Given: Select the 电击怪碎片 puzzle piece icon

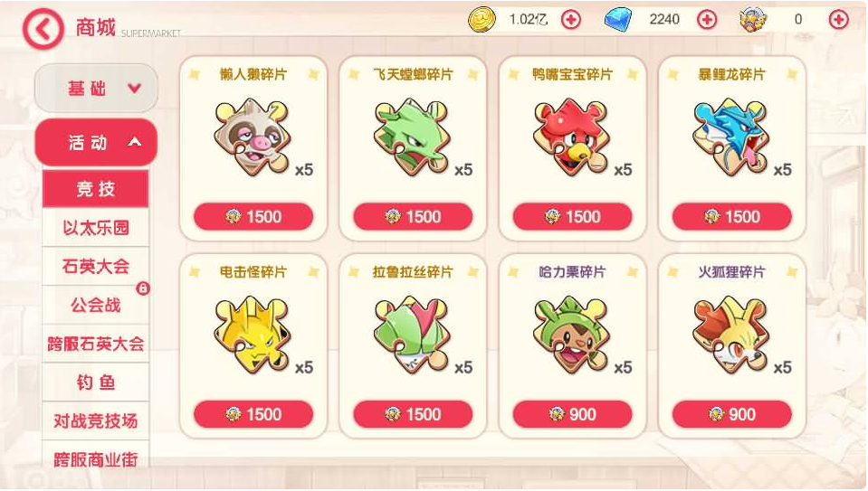Looking at the screenshot, I should click(x=253, y=334).
